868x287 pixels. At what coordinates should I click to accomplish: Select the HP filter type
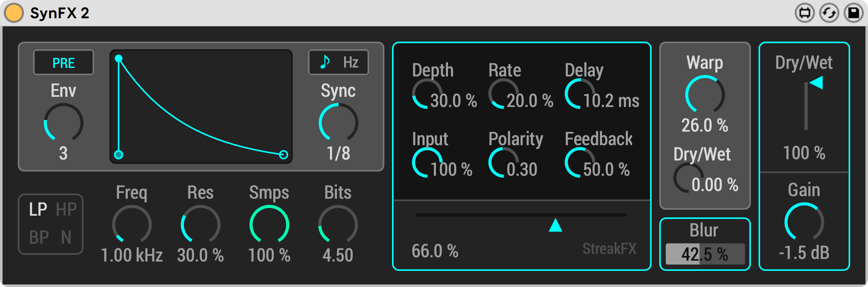(66, 210)
